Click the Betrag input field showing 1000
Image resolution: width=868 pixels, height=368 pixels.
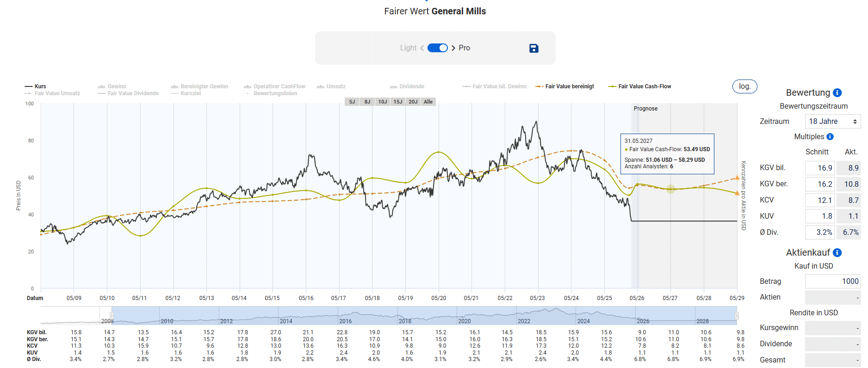point(832,281)
